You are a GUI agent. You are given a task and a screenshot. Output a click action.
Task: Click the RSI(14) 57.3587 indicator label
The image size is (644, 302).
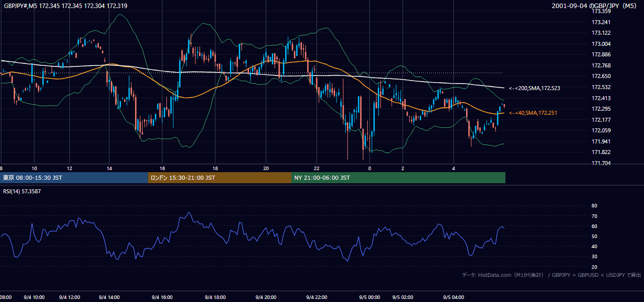tap(22, 191)
